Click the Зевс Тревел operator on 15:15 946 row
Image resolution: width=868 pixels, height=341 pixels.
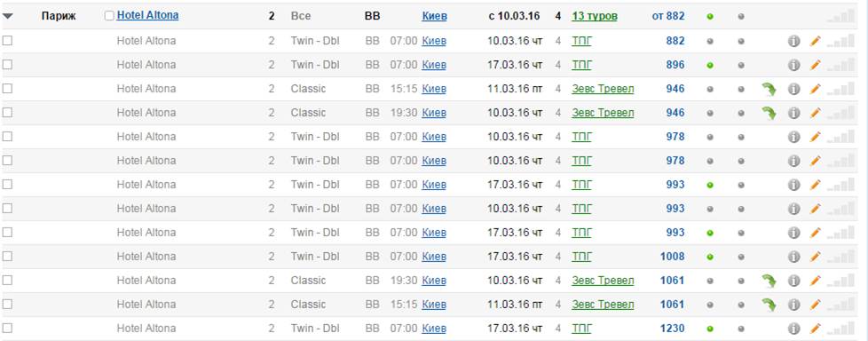click(x=603, y=89)
